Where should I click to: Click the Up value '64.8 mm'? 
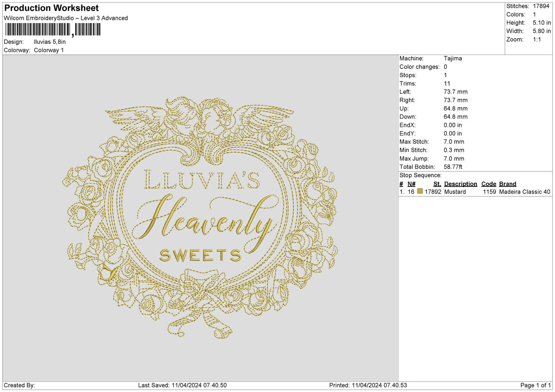[x=456, y=108]
